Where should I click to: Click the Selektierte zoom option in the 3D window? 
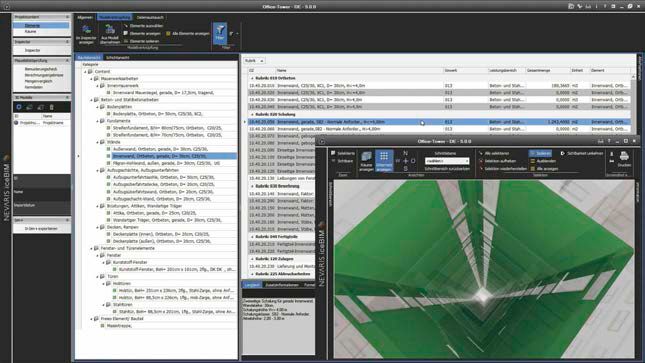pyautogui.click(x=343, y=154)
